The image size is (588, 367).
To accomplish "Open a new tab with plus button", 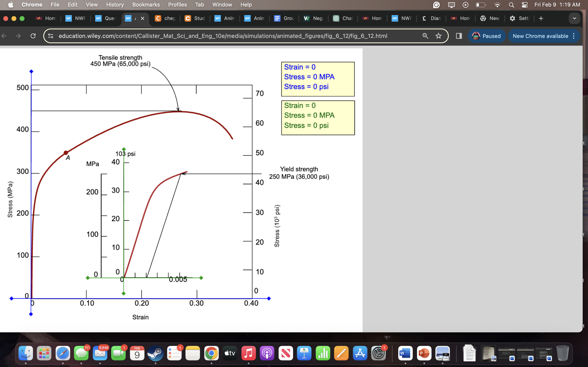I will click(541, 18).
